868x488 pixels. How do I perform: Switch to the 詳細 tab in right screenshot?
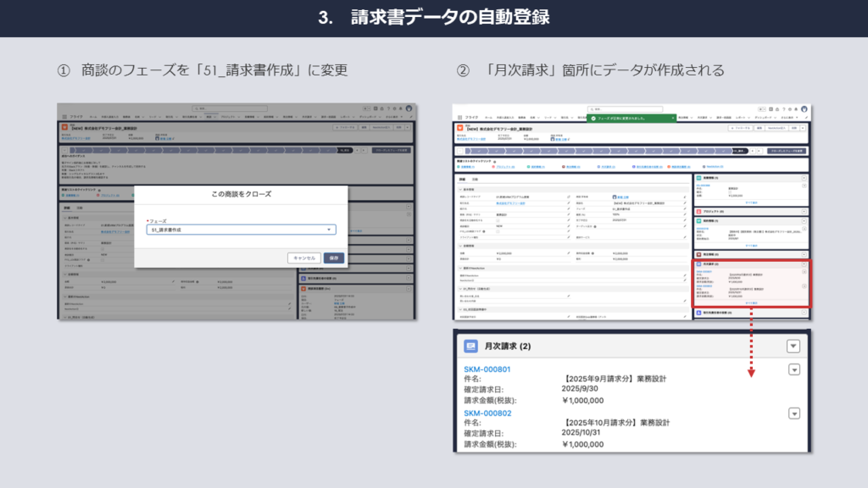point(460,180)
